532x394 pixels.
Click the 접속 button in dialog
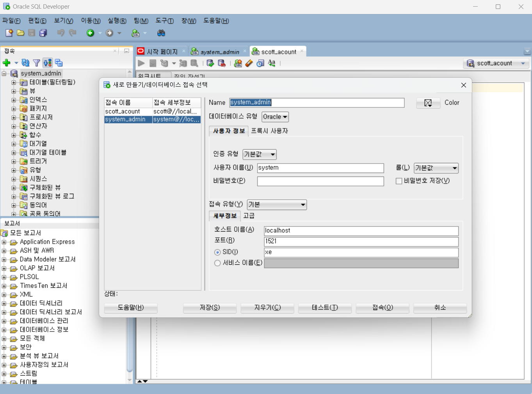[383, 308]
